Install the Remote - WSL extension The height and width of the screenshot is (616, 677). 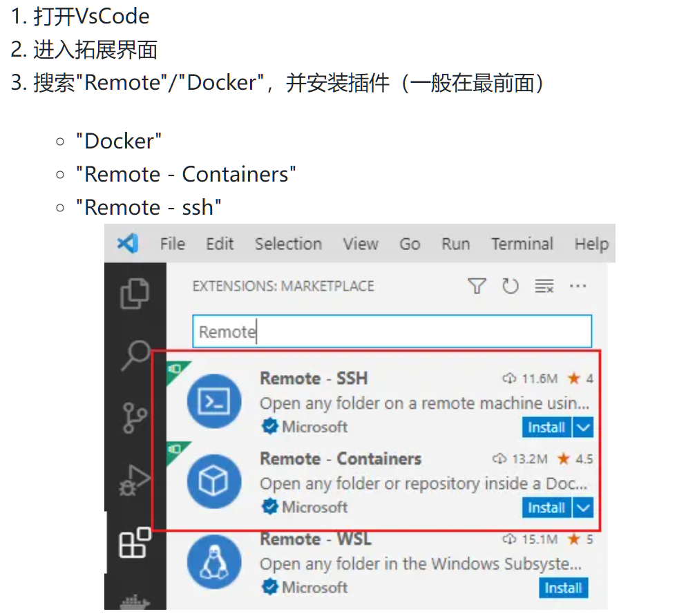[564, 588]
